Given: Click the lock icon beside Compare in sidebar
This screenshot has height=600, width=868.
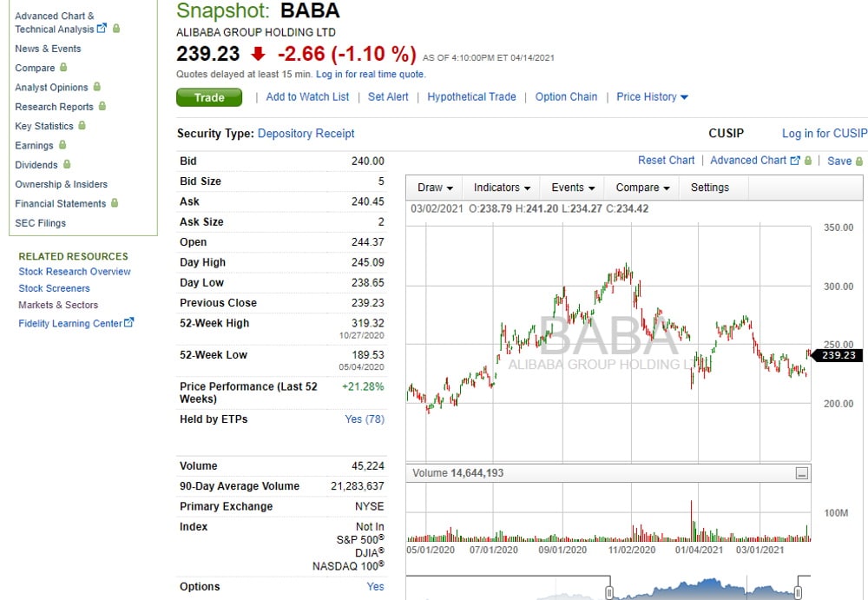Looking at the screenshot, I should [63, 67].
